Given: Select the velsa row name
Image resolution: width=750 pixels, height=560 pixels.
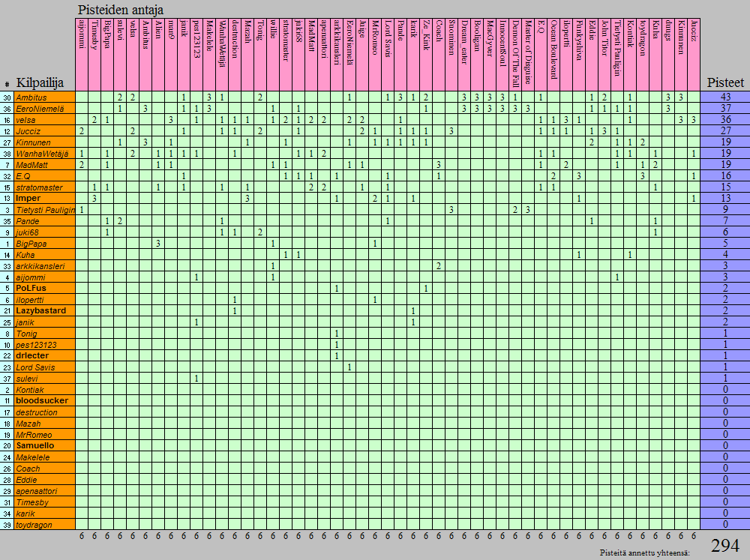Looking at the screenshot, I should point(44,119).
